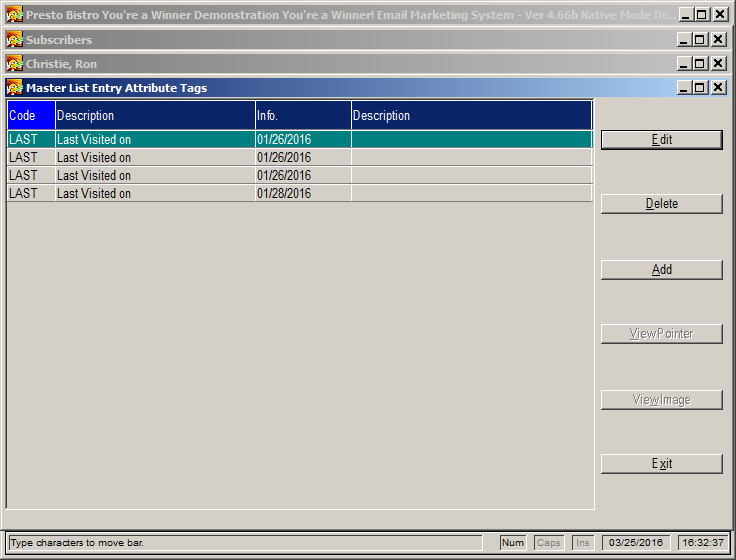736x560 pixels.
Task: Click the Ins indicator in status bar
Action: click(x=583, y=543)
